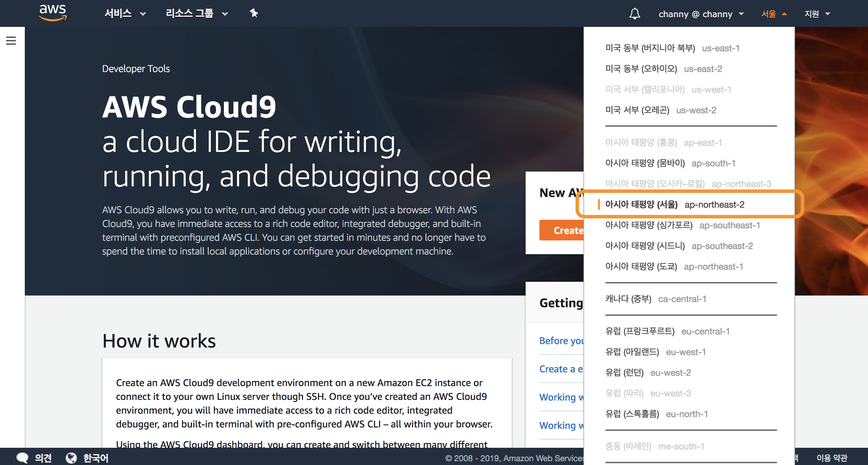Viewport: 868px width, 465px height.
Task: Select 프랑크푸르트 eu-central-1 region
Action: click(667, 331)
